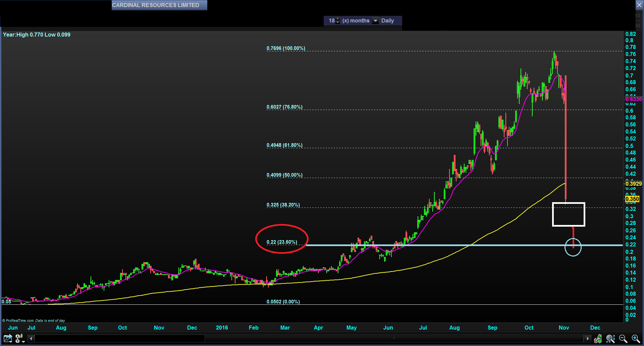Click the 0.7696 (100.00%) Fibonacci label
Screen dimensions: 644x346
pos(286,48)
